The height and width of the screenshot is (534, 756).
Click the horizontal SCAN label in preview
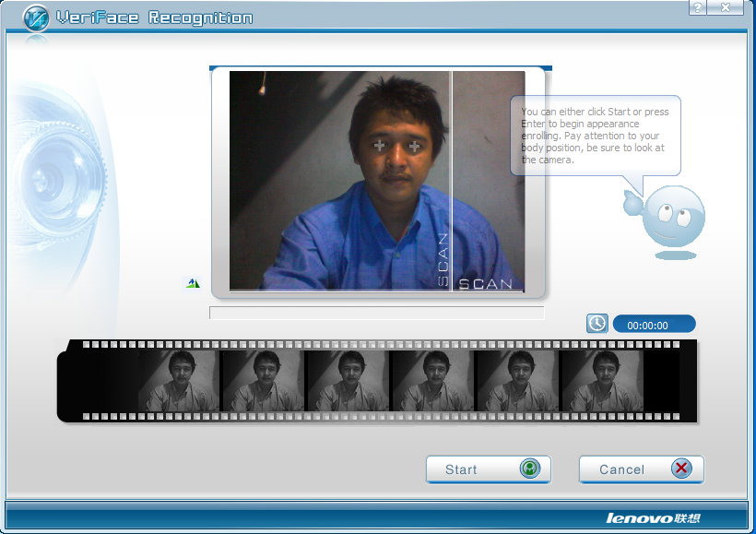(486, 284)
